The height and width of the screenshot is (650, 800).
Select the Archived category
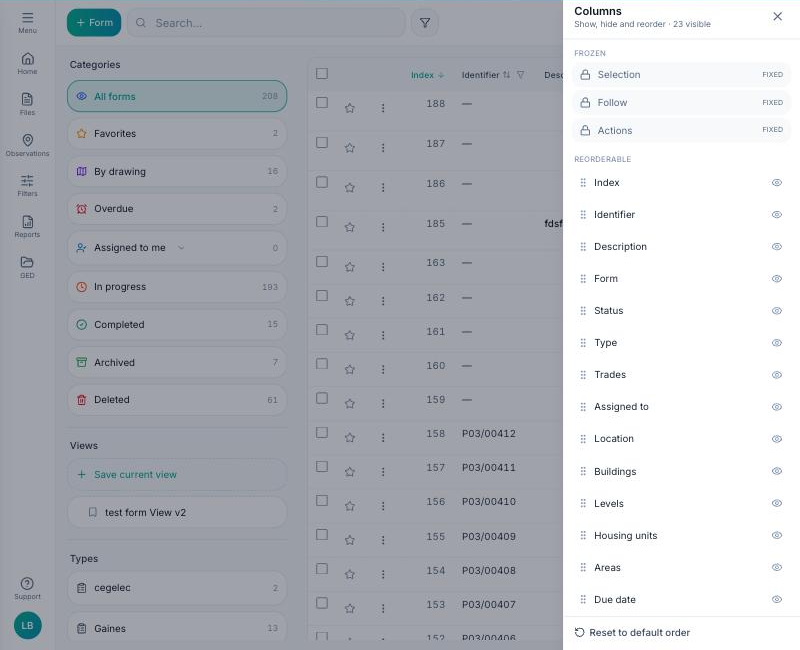tap(177, 362)
